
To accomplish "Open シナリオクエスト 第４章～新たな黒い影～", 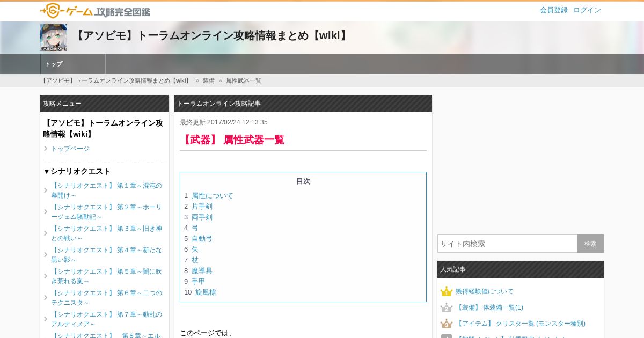I will tap(106, 255).
